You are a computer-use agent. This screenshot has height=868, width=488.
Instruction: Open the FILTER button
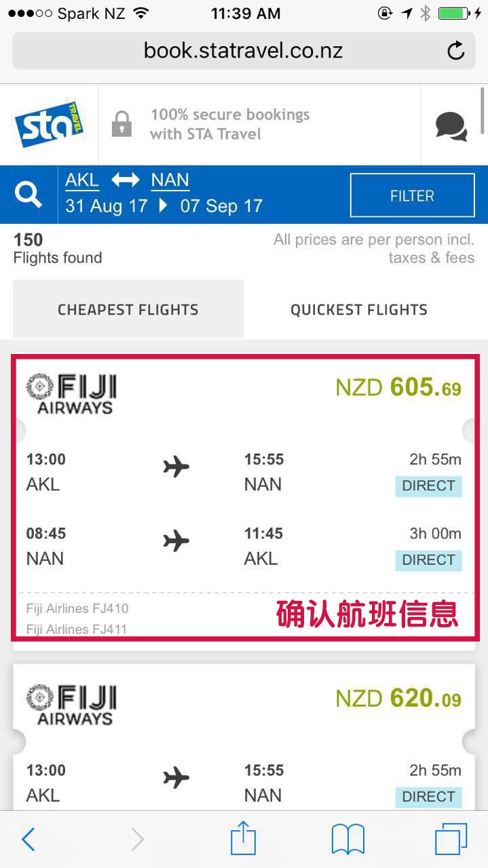412,195
